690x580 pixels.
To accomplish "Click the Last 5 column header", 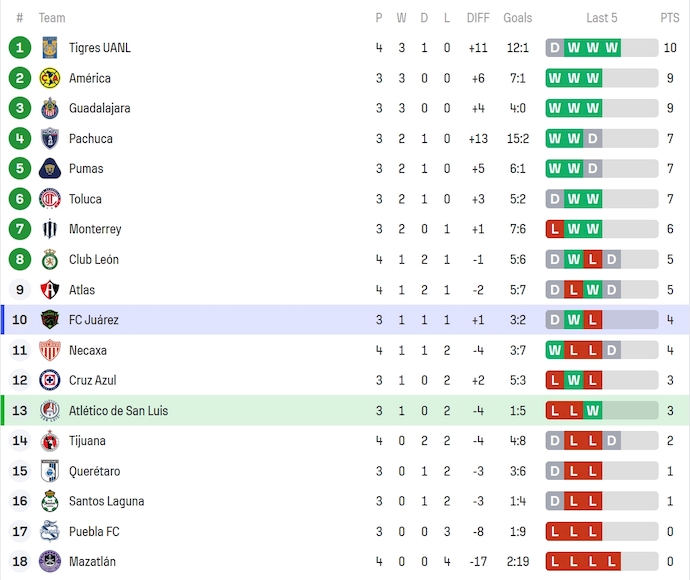I will point(602,18).
